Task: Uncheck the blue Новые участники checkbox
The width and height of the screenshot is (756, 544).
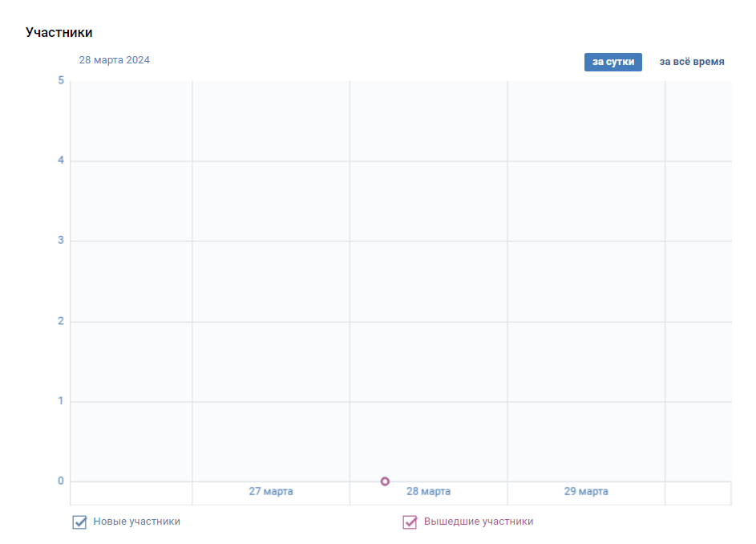Action: click(79, 522)
